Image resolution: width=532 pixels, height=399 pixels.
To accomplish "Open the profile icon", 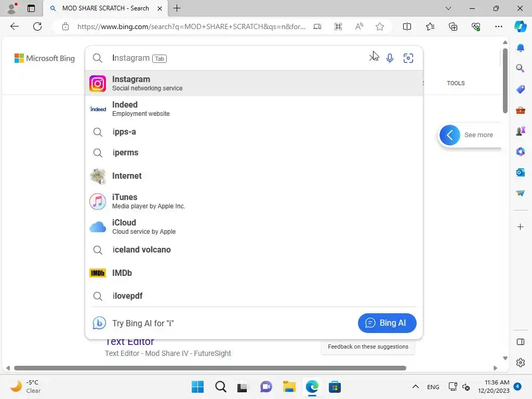I will (x=12, y=8).
